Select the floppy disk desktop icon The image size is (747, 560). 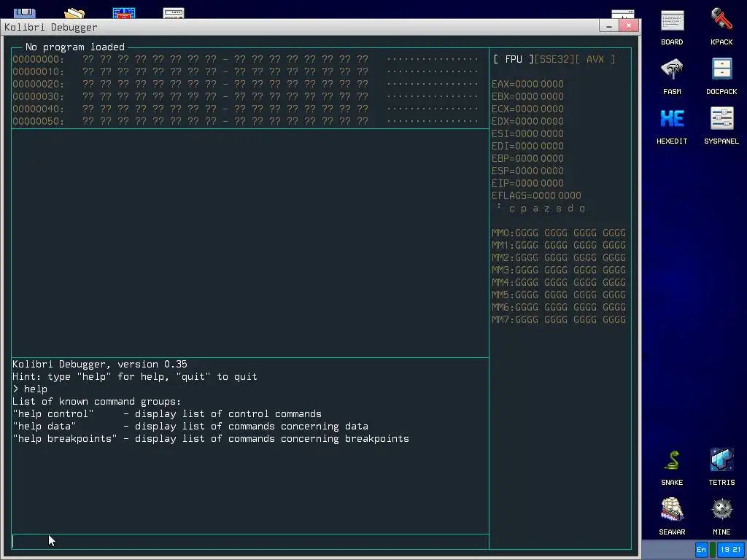(25, 13)
